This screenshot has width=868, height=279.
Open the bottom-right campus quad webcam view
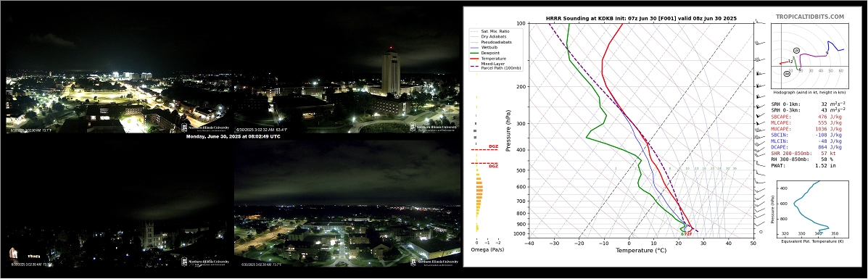coord(347,204)
